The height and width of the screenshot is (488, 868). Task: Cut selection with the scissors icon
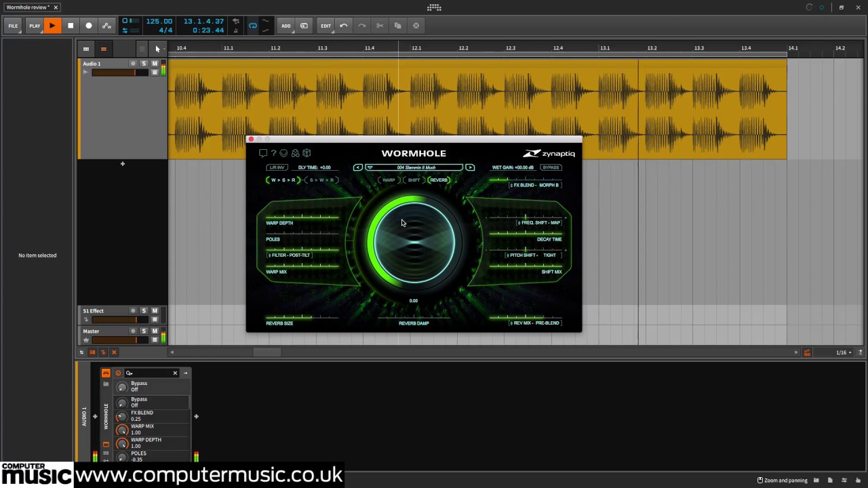pyautogui.click(x=380, y=26)
